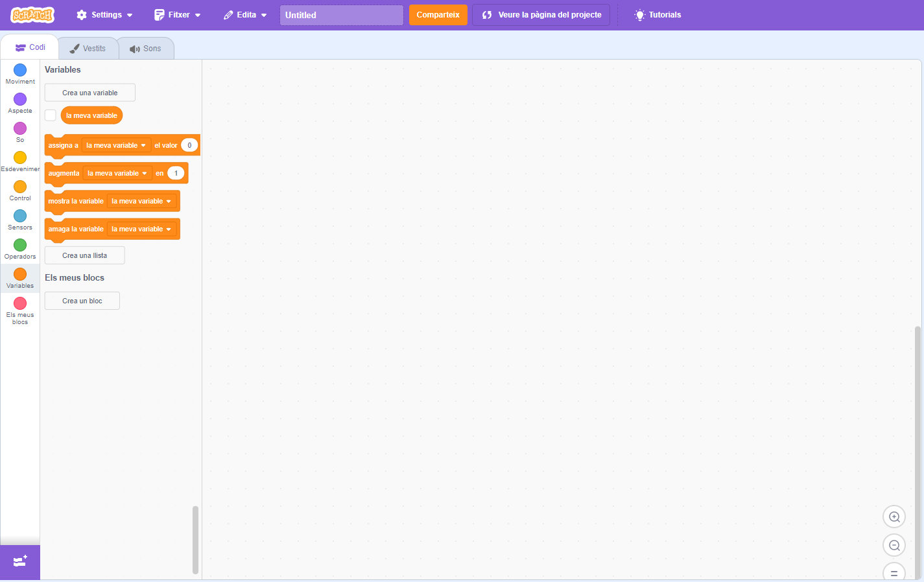Open the Control block category

20,191
